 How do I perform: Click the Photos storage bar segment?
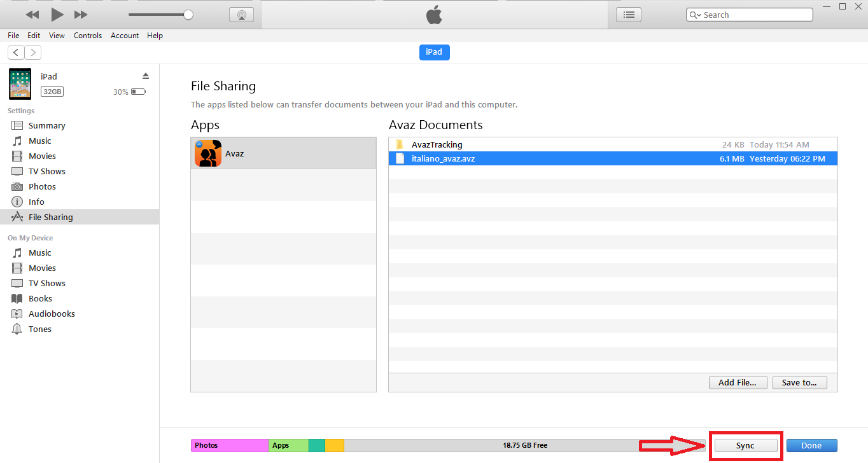click(230, 445)
